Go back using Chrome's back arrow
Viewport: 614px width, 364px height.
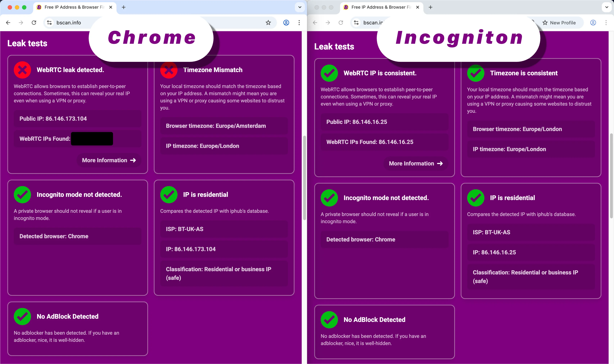tap(8, 23)
